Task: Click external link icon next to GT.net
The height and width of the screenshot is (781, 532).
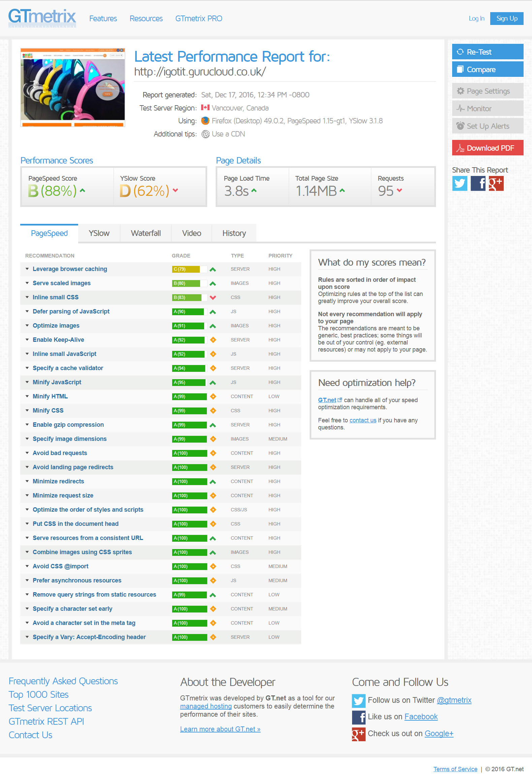Action: pyautogui.click(x=340, y=400)
